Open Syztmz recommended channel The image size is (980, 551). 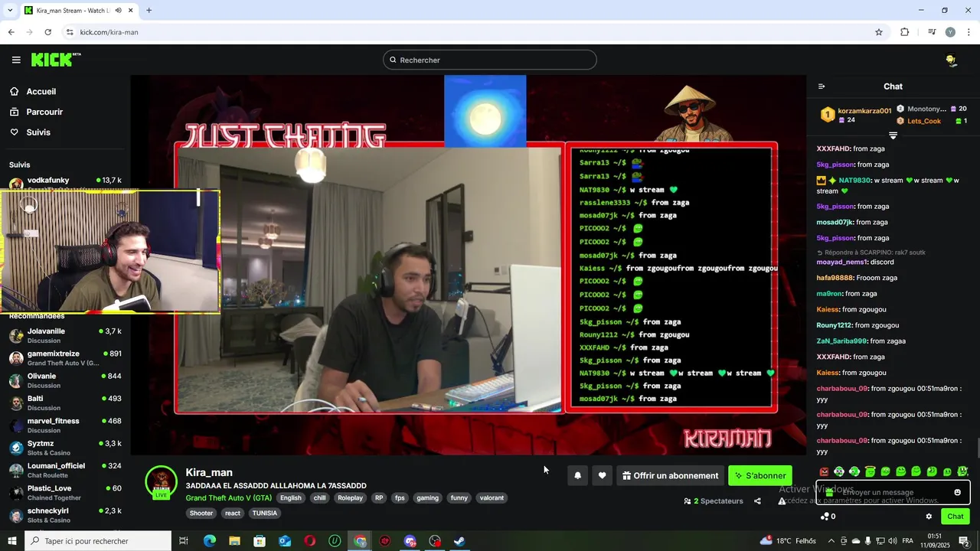tap(65, 448)
